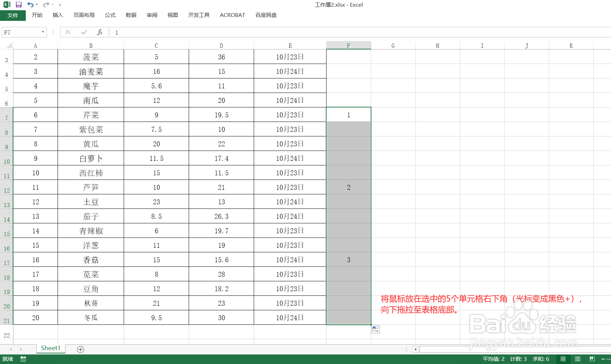
Task: Click the Cancel X icon in formula bar
Action: click(68, 32)
